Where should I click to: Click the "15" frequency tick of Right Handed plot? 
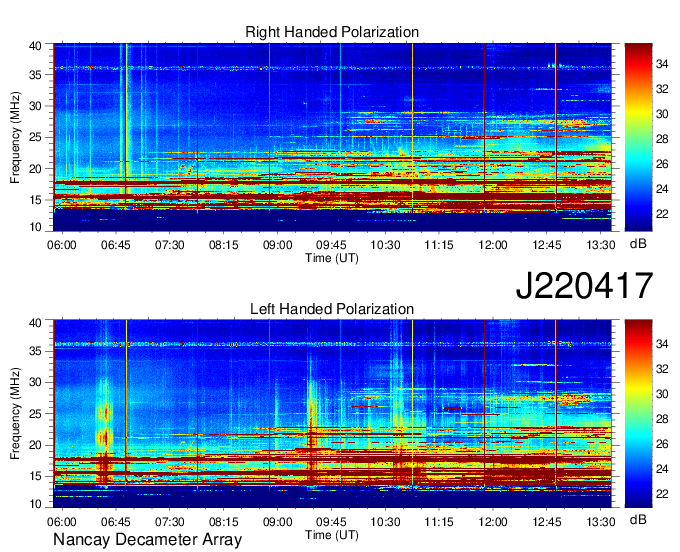tap(35, 200)
